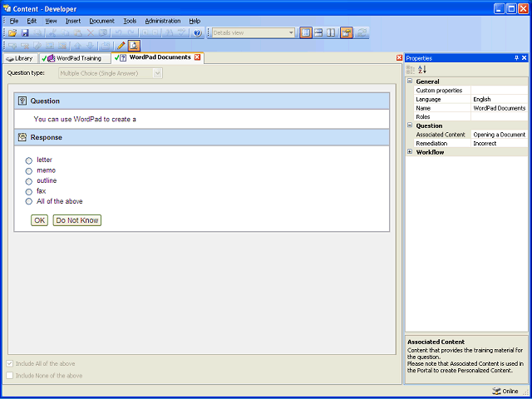Collapse the Question properties section
The width and height of the screenshot is (532, 399).
point(410,126)
